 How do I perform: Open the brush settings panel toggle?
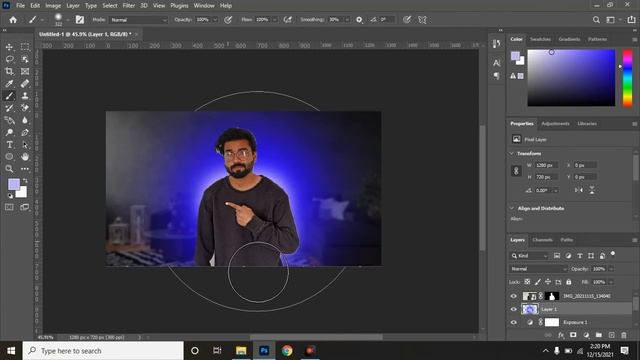pos(80,20)
